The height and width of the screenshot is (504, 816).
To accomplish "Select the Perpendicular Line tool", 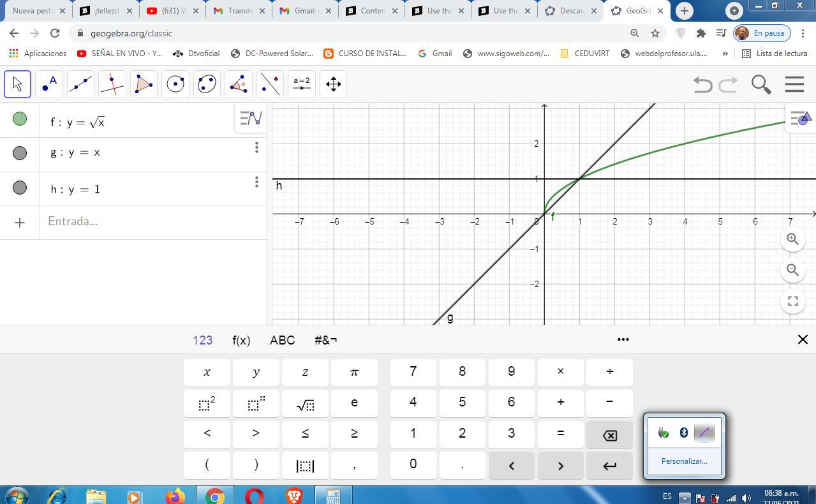I will 112,84.
